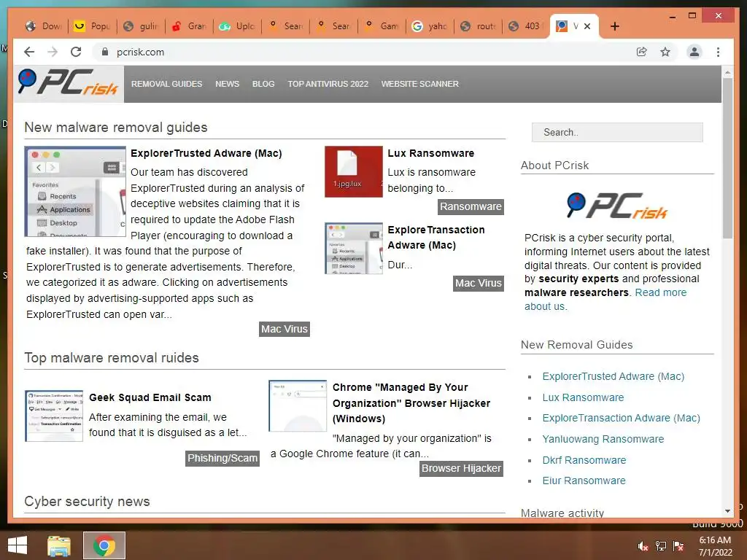Click the page scrollbar up arrow
The image size is (747, 560).
(x=727, y=73)
